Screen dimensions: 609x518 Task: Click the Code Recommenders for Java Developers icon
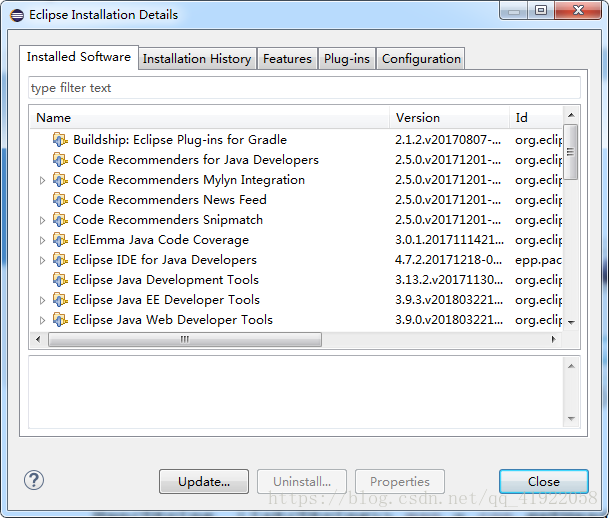coord(60,160)
